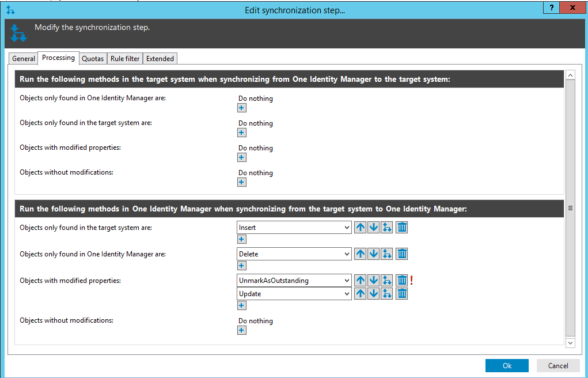
Task: Add method for bottom 'Objects without modifications'
Action: [241, 331]
